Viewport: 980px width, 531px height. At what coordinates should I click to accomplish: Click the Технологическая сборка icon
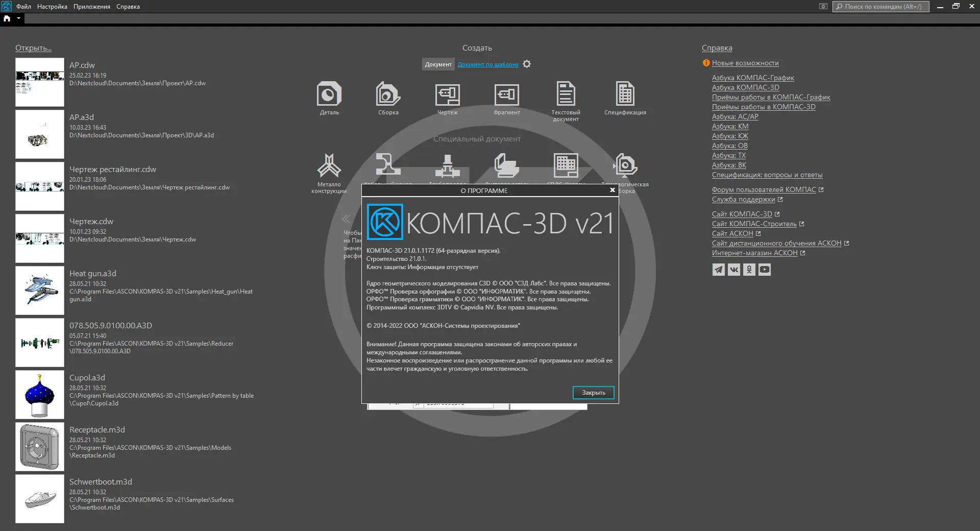pyautogui.click(x=626, y=165)
